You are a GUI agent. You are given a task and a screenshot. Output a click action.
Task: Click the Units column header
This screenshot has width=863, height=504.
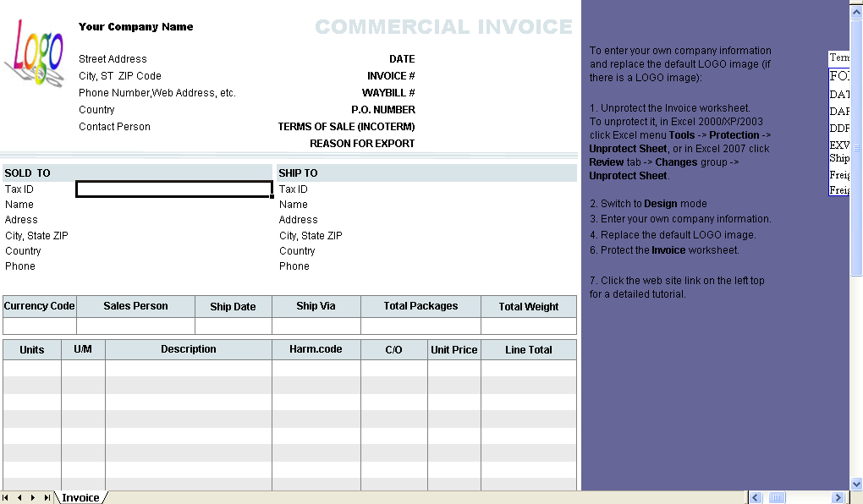pyautogui.click(x=32, y=349)
